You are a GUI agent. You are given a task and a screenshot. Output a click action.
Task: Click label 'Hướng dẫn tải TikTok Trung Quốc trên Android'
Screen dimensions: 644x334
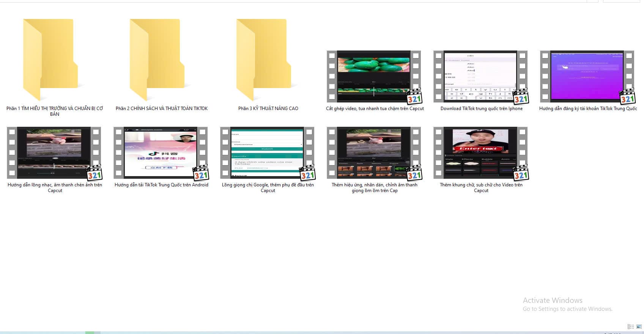click(x=161, y=185)
